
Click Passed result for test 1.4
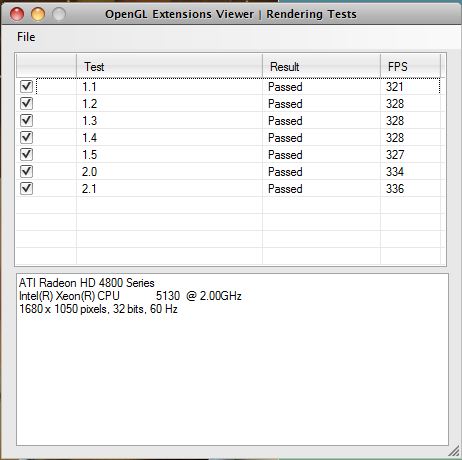pos(285,138)
